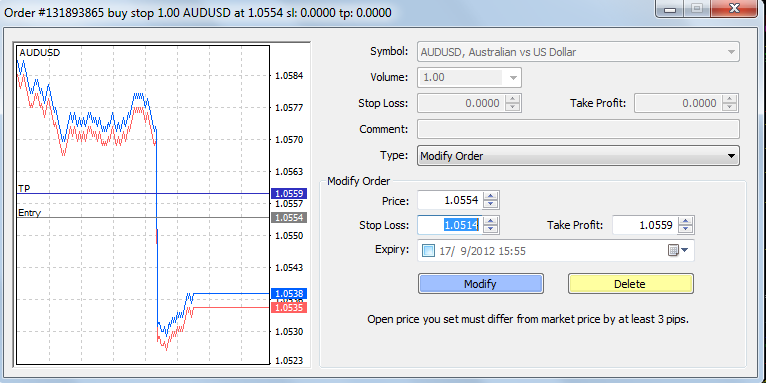Click the Modify button
Image resolution: width=766 pixels, height=383 pixels.
tap(481, 284)
